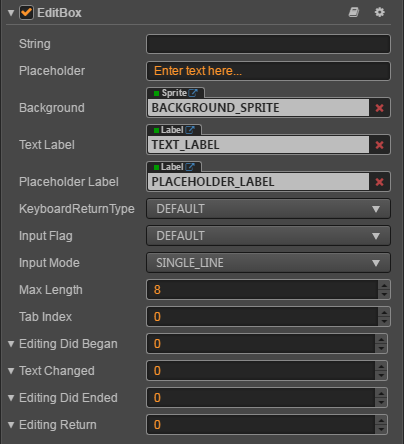Jump to the Text Label node link icon
Viewport: 404px width, 444px height.
(x=190, y=130)
